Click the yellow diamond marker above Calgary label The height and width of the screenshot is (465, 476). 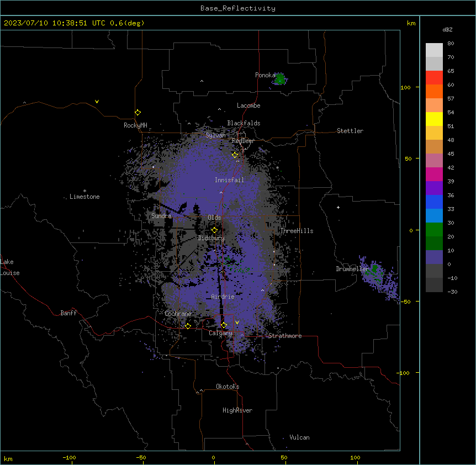click(224, 325)
